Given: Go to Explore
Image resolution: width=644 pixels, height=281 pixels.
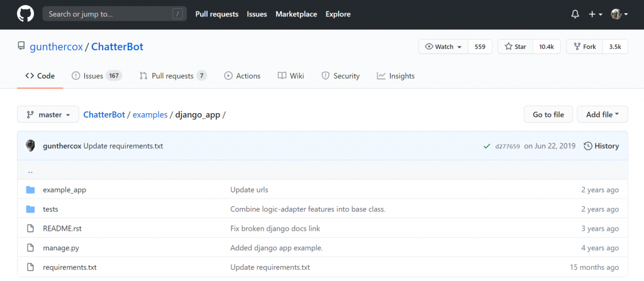Looking at the screenshot, I should (338, 14).
